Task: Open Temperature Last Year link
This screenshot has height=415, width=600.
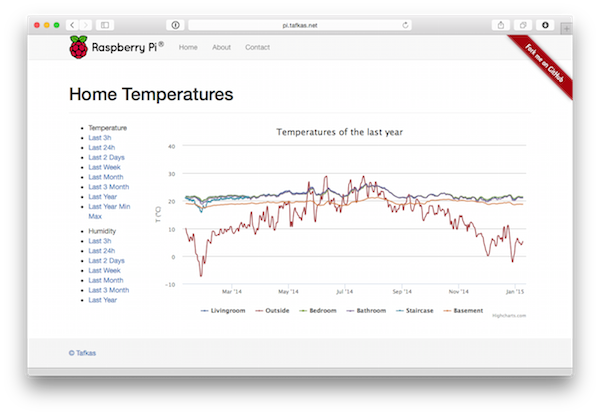Action: click(x=103, y=197)
